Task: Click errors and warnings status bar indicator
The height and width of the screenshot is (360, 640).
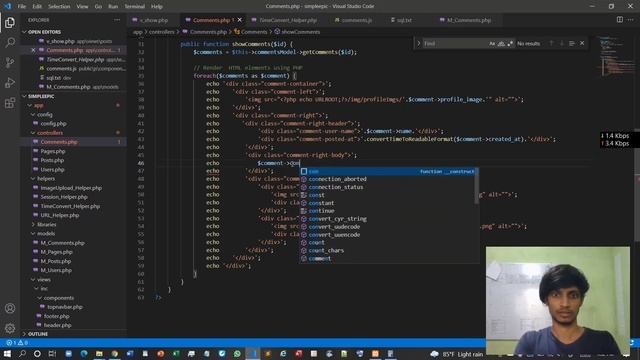Action: click(17, 342)
